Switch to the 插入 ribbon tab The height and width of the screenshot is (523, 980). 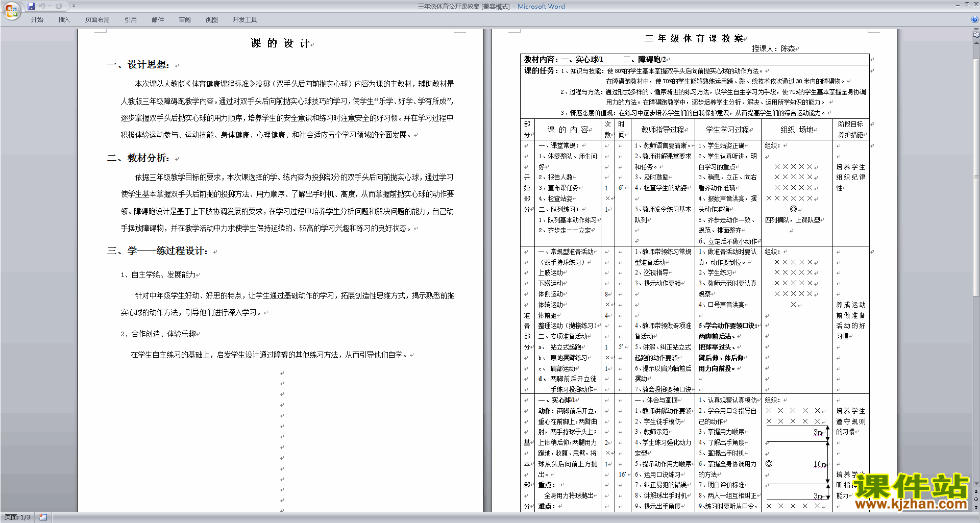tap(64, 20)
